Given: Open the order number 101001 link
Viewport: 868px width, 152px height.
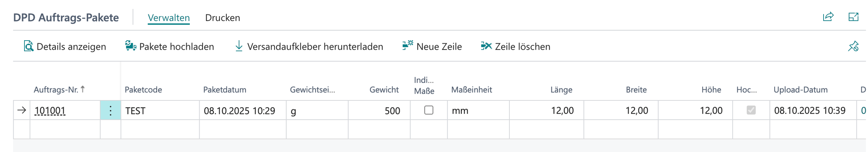Looking at the screenshot, I should point(50,111).
